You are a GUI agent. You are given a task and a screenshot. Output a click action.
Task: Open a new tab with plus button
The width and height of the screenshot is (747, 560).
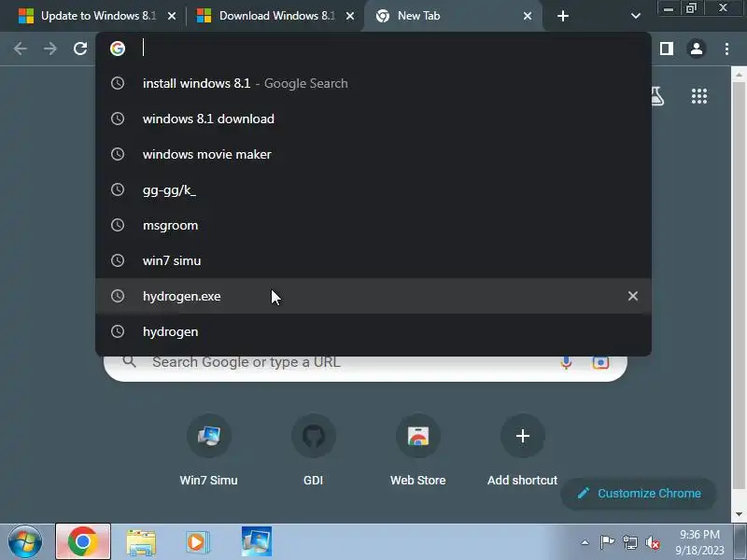point(563,16)
